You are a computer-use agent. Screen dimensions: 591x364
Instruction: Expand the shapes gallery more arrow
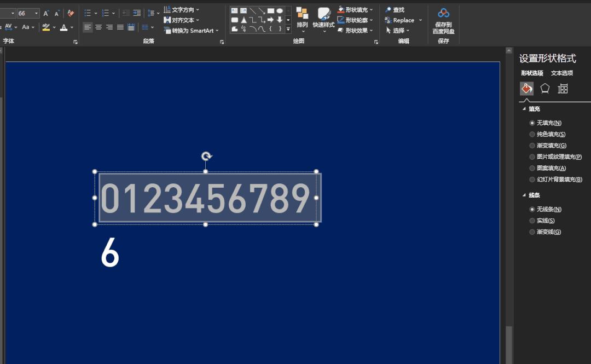(288, 28)
